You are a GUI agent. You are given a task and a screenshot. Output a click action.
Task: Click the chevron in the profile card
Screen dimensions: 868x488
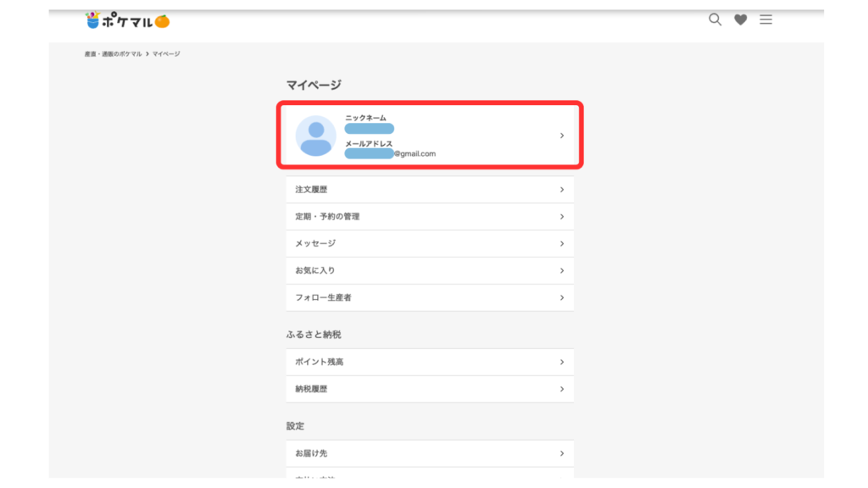click(562, 136)
